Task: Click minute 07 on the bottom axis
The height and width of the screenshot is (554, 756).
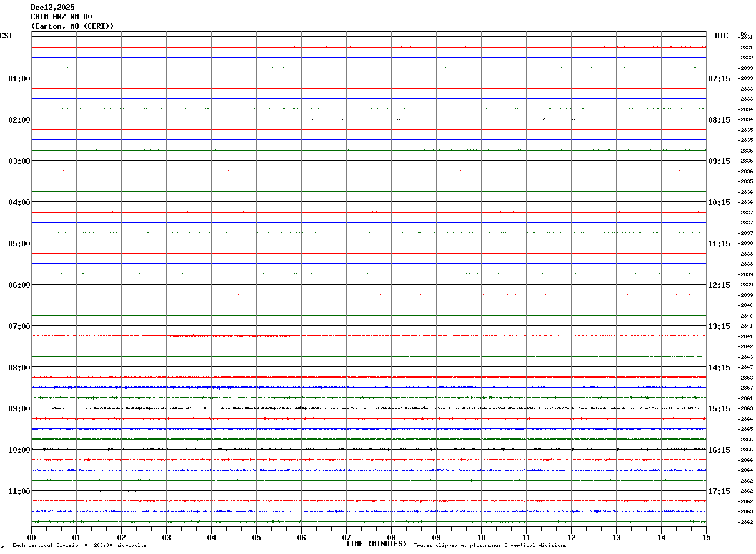Action: coord(346,537)
